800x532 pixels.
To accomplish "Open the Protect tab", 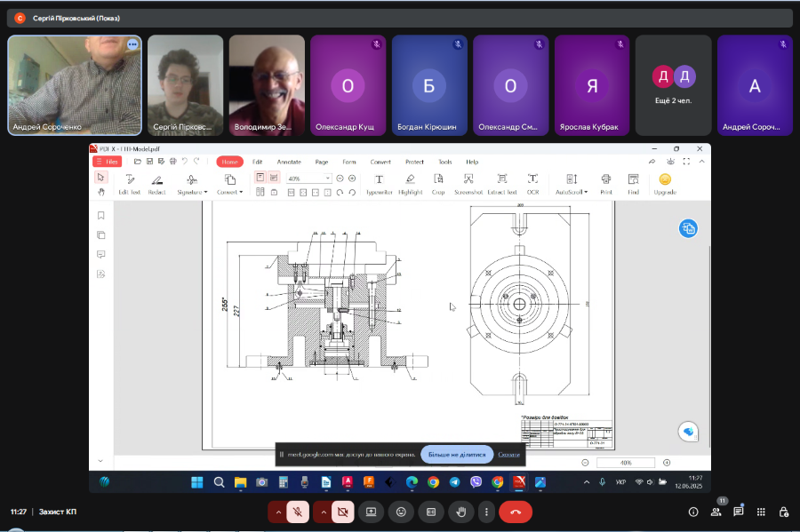I will tap(414, 162).
